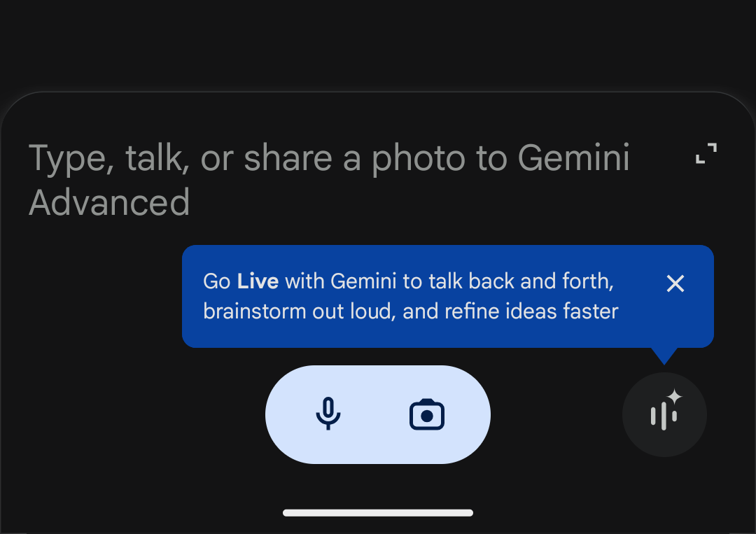Choose the camera button in the pill
The width and height of the screenshot is (756, 534).
[427, 414]
